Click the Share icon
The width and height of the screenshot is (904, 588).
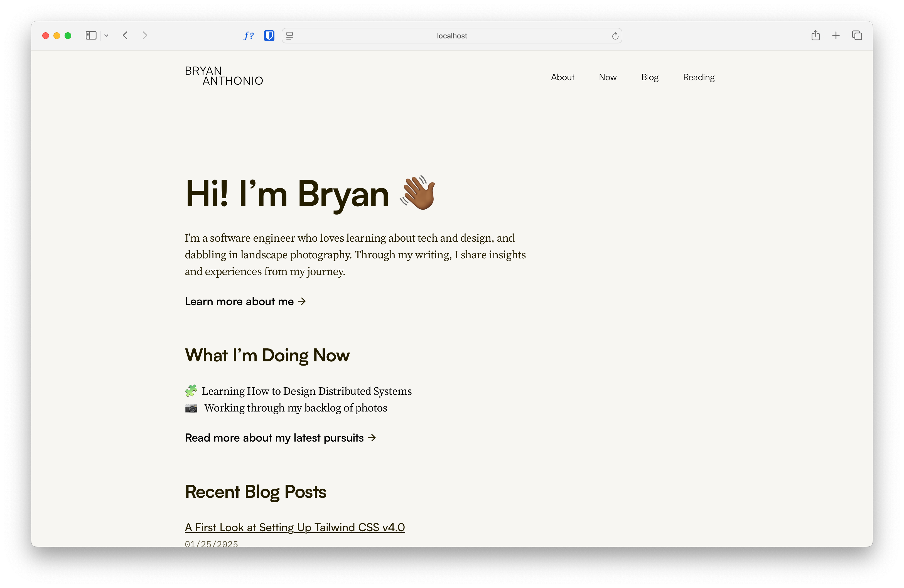click(815, 35)
